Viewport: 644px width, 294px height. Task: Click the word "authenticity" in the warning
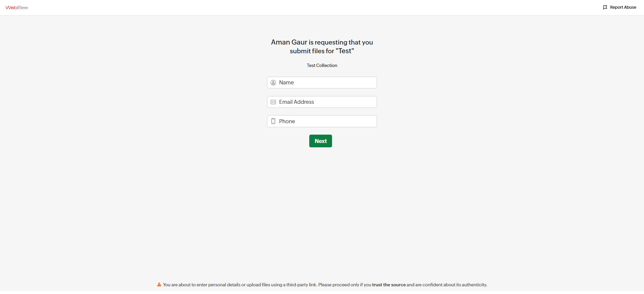[474, 285]
